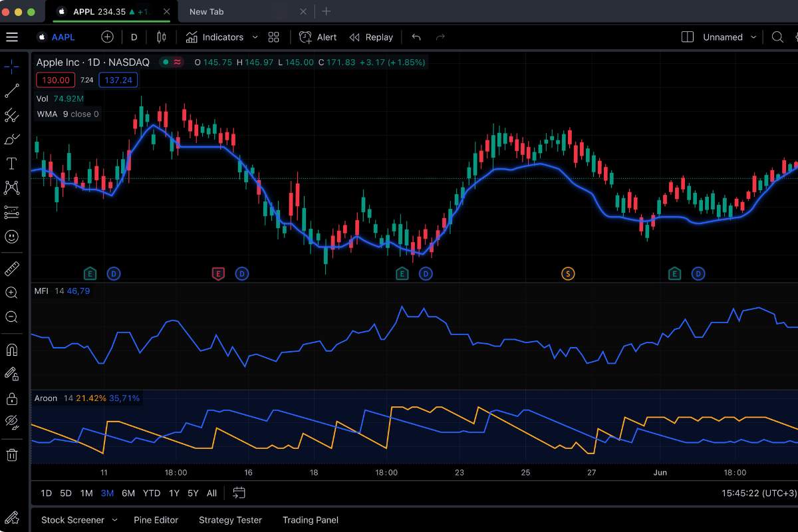The width and height of the screenshot is (798, 532).
Task: Click the quick search magnifier icon
Action: coord(777,37)
